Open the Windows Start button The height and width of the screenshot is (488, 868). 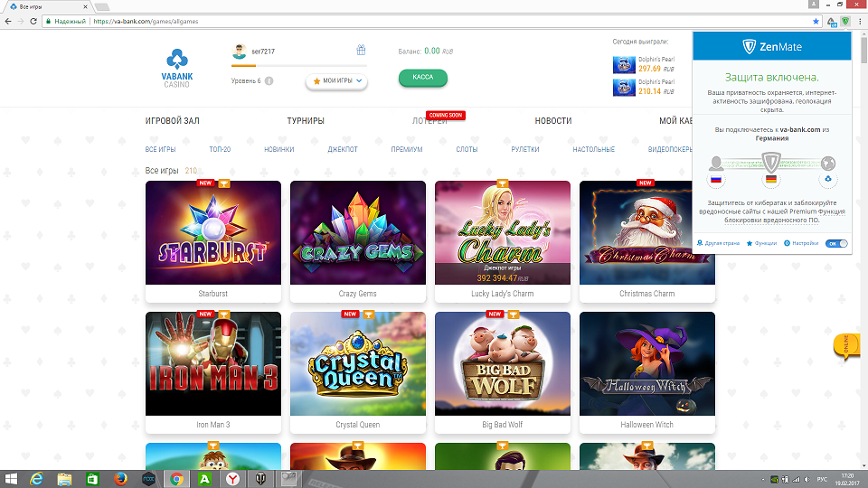point(11,479)
